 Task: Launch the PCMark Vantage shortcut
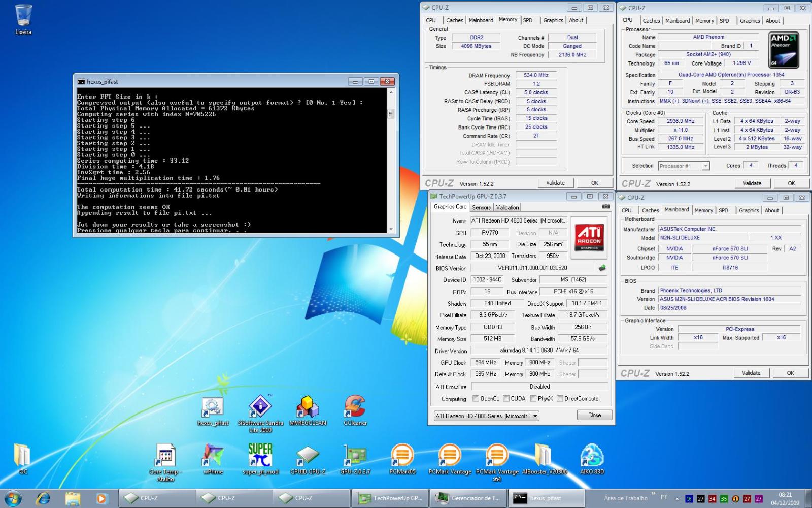pos(450,459)
